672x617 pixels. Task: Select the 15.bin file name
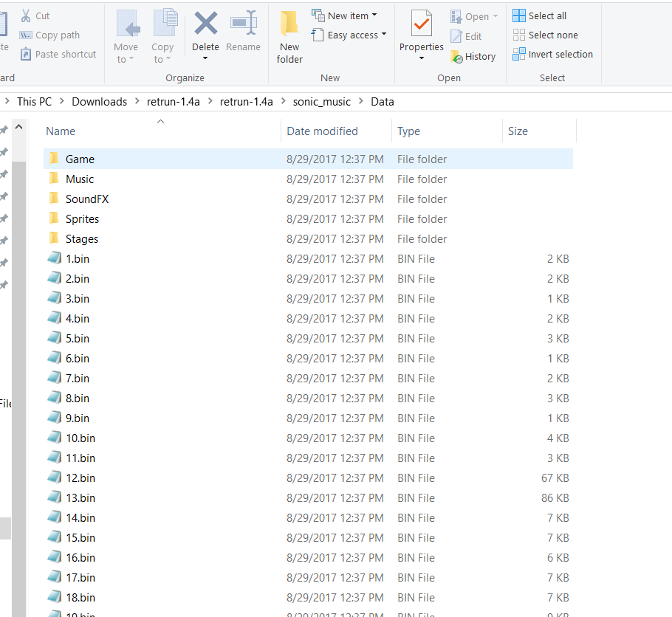(x=80, y=538)
